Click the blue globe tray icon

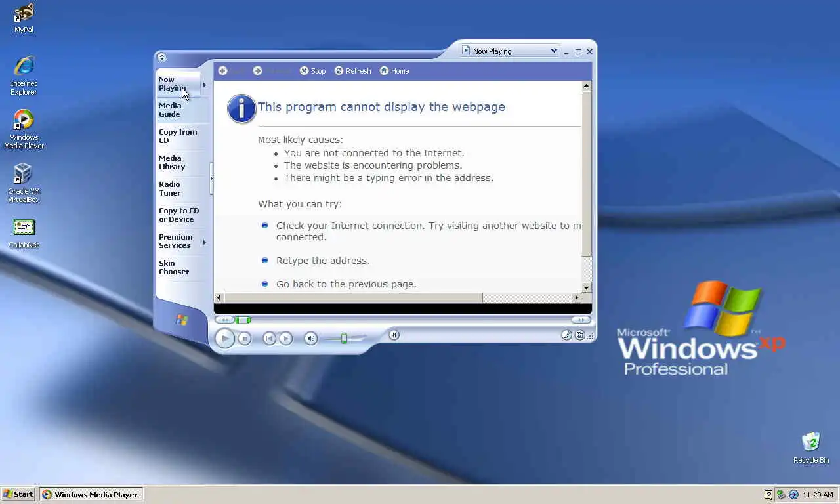pyautogui.click(x=793, y=495)
